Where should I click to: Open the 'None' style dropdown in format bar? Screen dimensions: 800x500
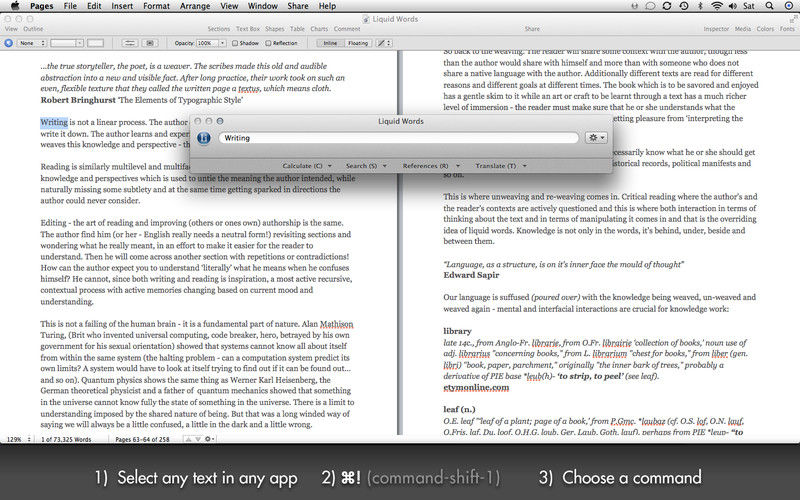[32, 43]
